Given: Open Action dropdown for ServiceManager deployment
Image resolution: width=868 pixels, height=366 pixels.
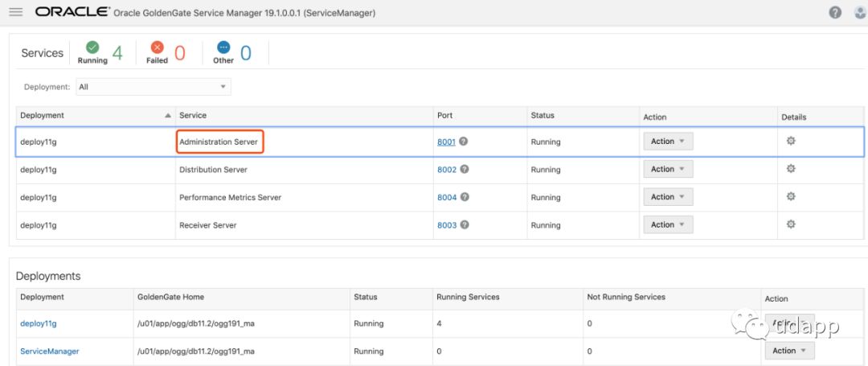Looking at the screenshot, I should [x=789, y=351].
